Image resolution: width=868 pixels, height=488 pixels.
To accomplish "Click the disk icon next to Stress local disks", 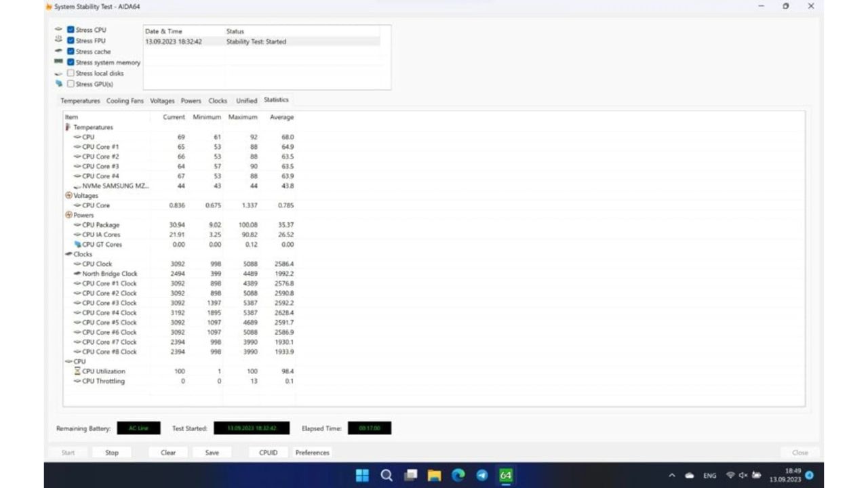I will [x=58, y=73].
